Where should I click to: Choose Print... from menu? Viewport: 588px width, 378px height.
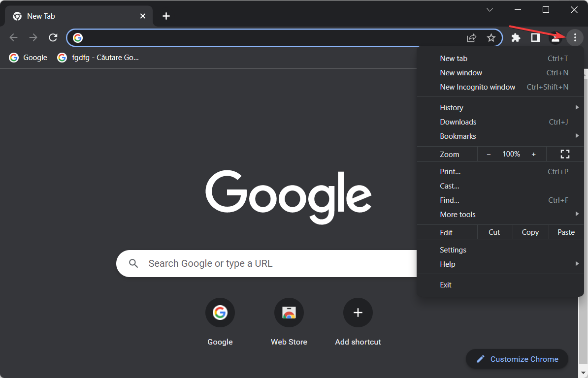click(500, 172)
